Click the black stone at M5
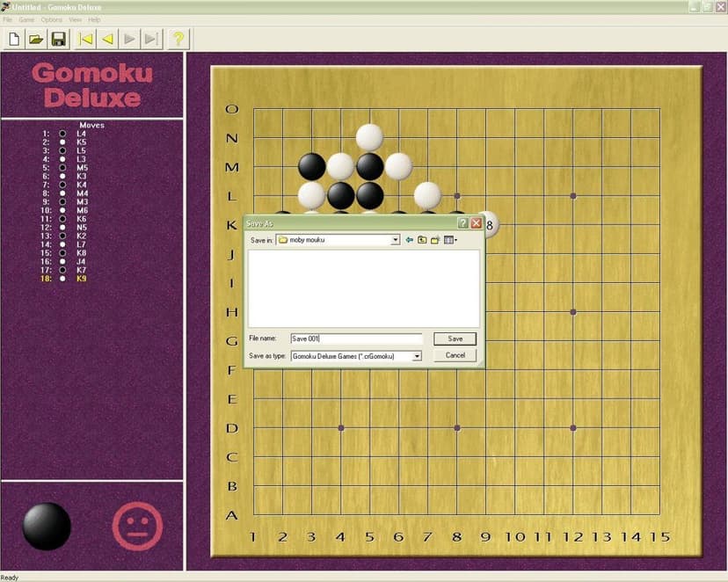The image size is (728, 582). click(x=369, y=167)
